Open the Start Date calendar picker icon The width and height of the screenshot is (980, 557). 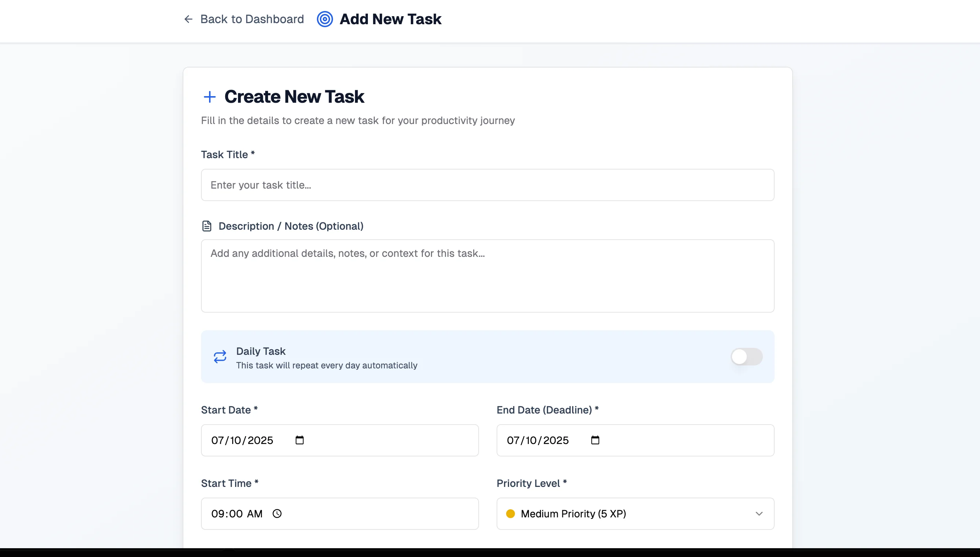tap(299, 440)
